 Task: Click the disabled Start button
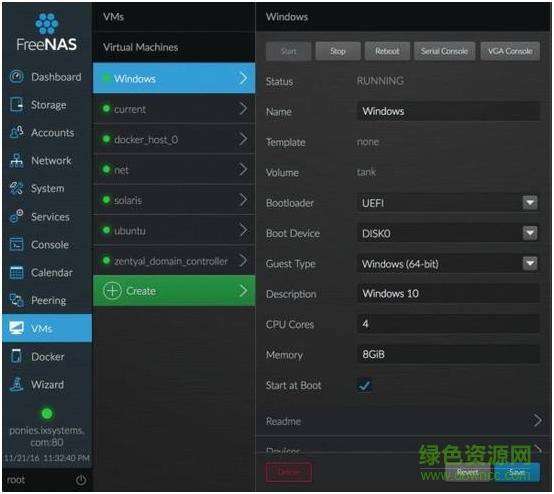[x=289, y=51]
